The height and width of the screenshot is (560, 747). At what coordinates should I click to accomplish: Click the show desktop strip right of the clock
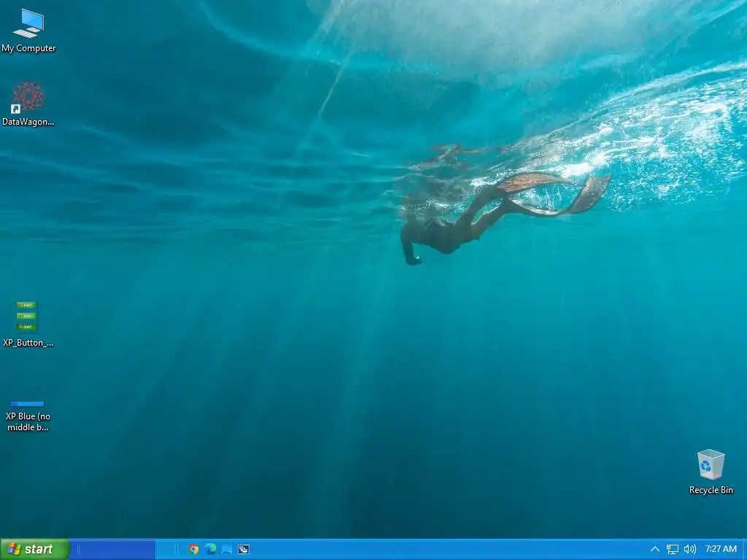tap(744, 549)
